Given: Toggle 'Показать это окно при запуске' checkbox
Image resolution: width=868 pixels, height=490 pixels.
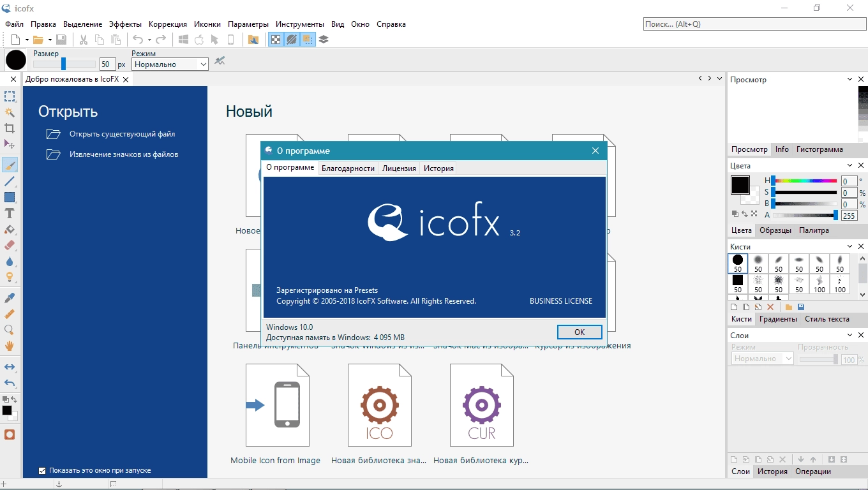Looking at the screenshot, I should pyautogui.click(x=42, y=471).
